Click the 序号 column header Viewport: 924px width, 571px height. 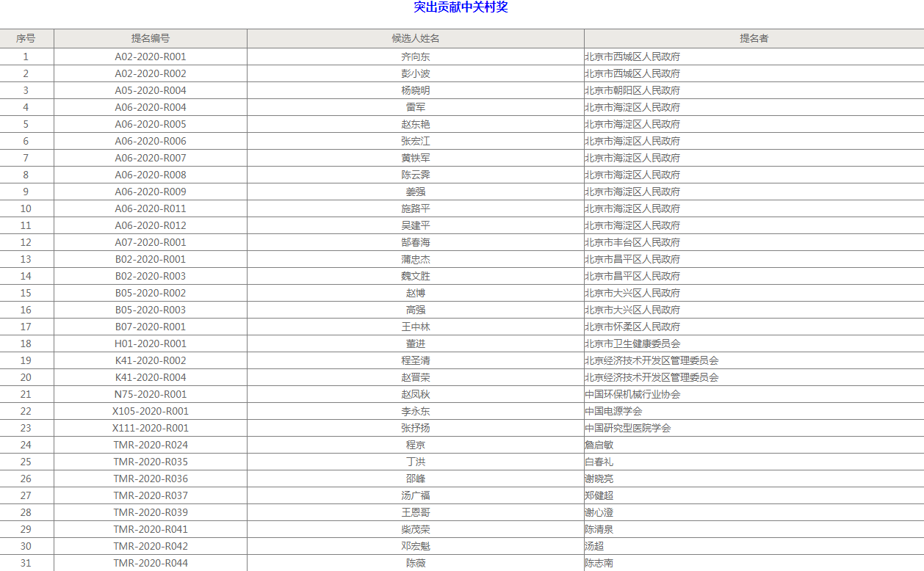[26, 38]
